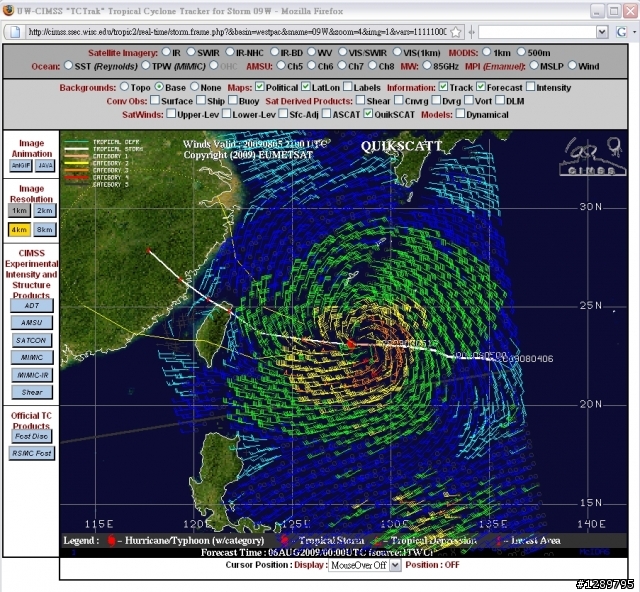Screen dimensions: 640x592
Task: Select VIS(1km) imagery radio
Action: click(x=397, y=52)
